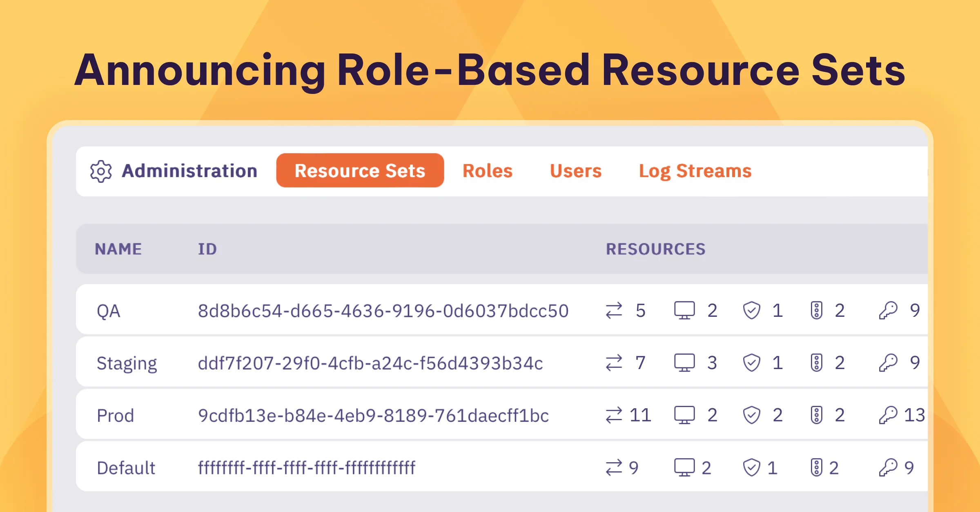Click the swap count 7 in Staging row
The height and width of the screenshot is (512, 980).
tap(640, 363)
